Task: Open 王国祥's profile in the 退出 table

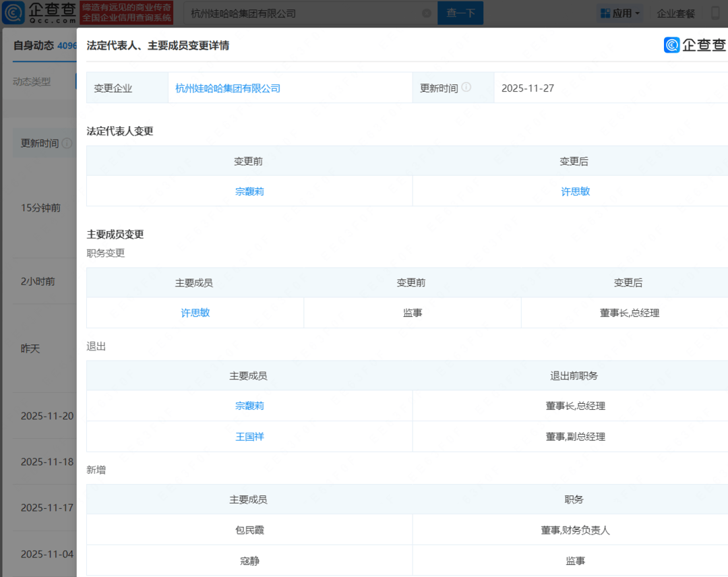Action: click(x=249, y=436)
